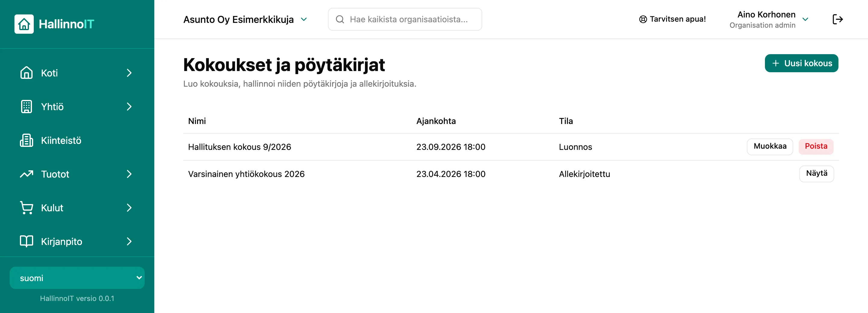Click the lifebuoy help icon
The image size is (868, 313).
643,19
